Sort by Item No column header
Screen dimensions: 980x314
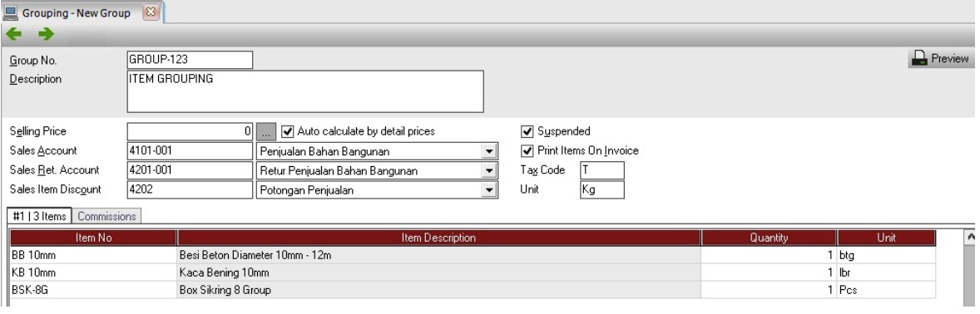(x=94, y=238)
